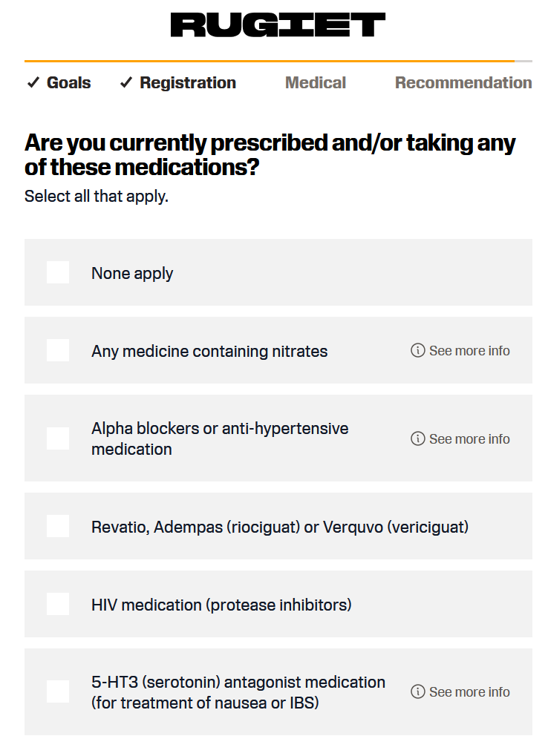Click the Registration checkmark icon
The image size is (548, 756).
[x=126, y=82]
